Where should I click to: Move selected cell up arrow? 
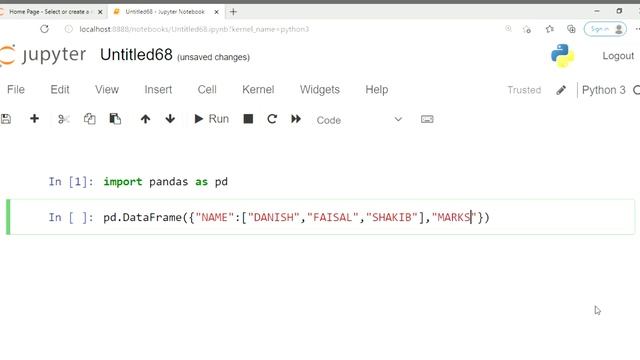(x=145, y=119)
